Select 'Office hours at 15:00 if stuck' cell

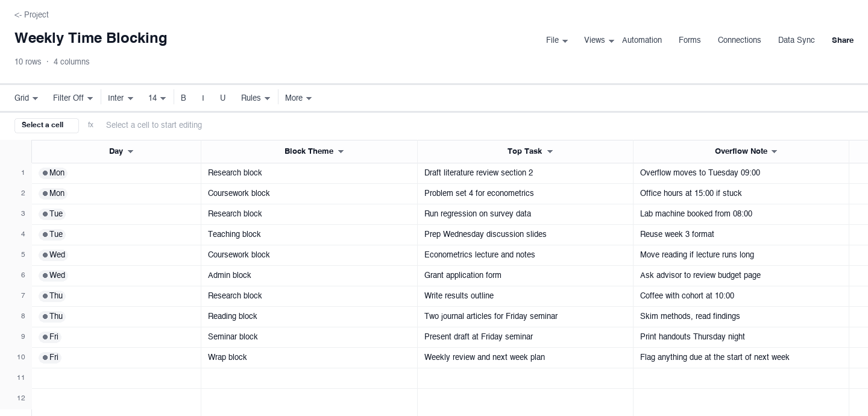[x=741, y=194]
